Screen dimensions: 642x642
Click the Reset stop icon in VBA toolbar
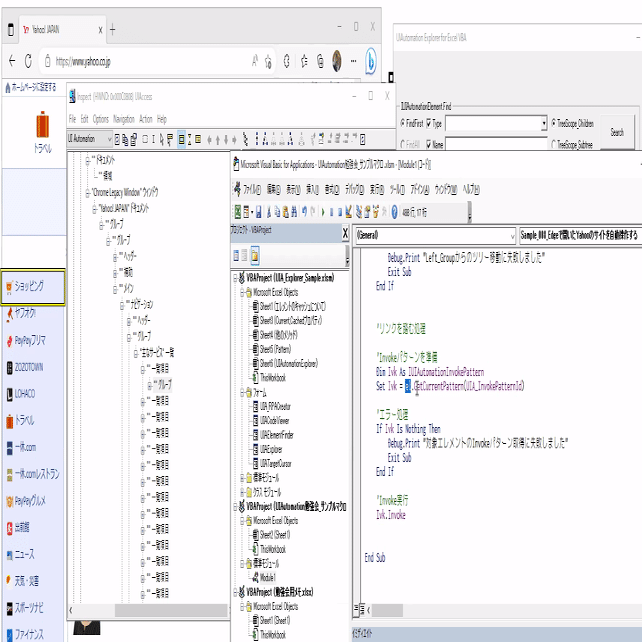coord(340,212)
